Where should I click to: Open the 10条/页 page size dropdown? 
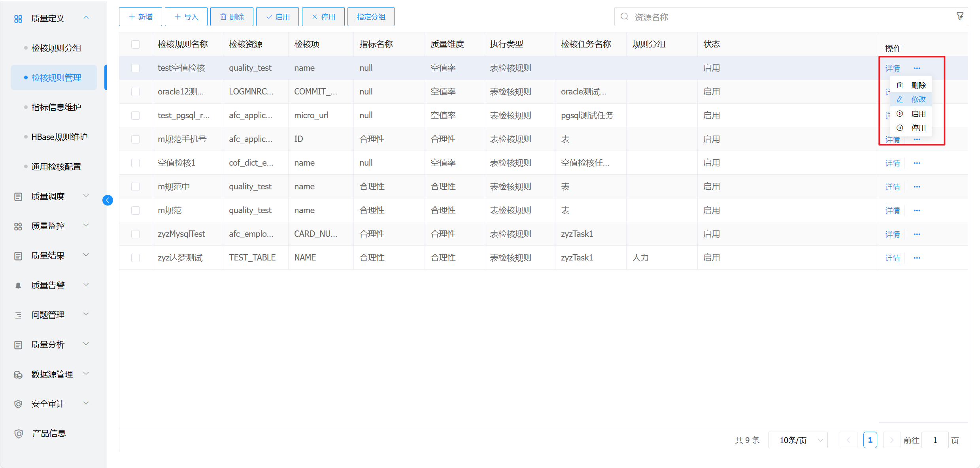798,440
